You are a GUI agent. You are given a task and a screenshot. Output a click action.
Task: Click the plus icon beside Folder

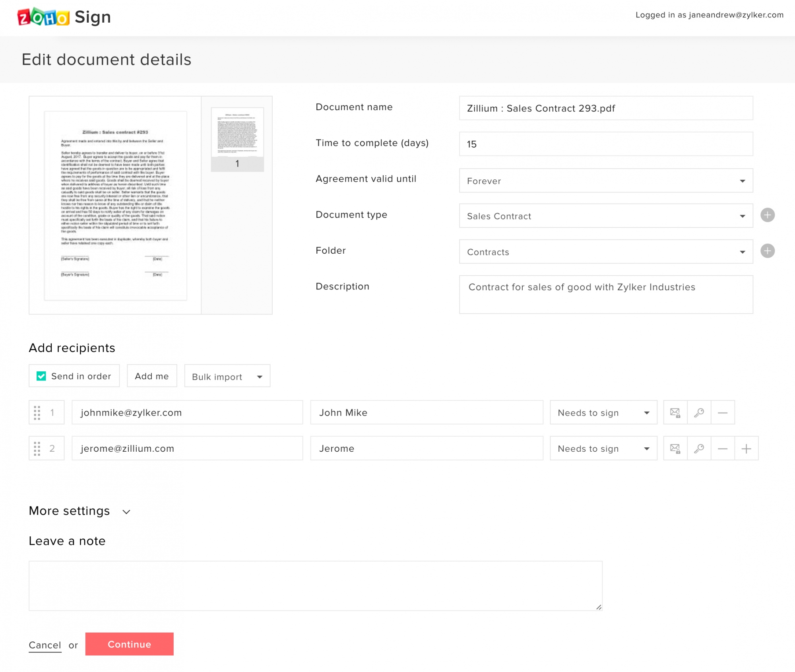(x=767, y=251)
